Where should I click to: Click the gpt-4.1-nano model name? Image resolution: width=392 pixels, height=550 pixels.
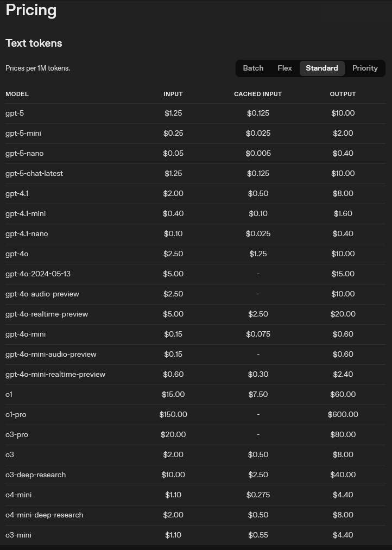coord(27,233)
